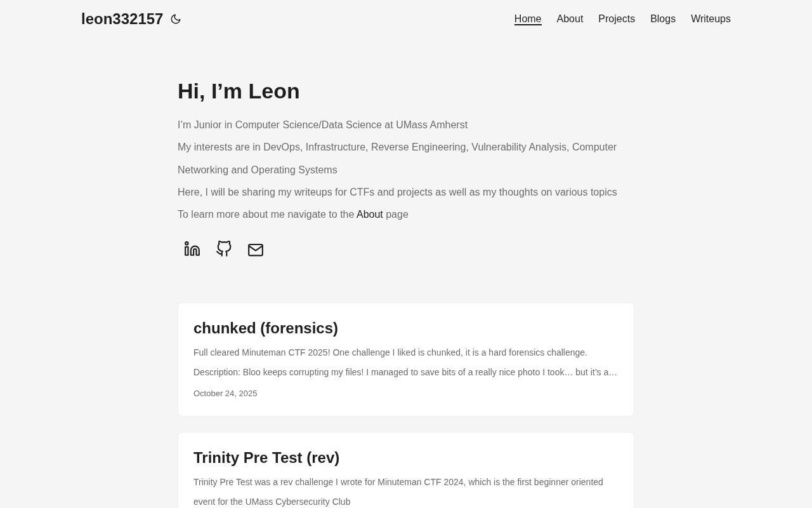The width and height of the screenshot is (812, 508).
Task: Open the Trinity Pre Test (rev) post
Action: (266, 458)
